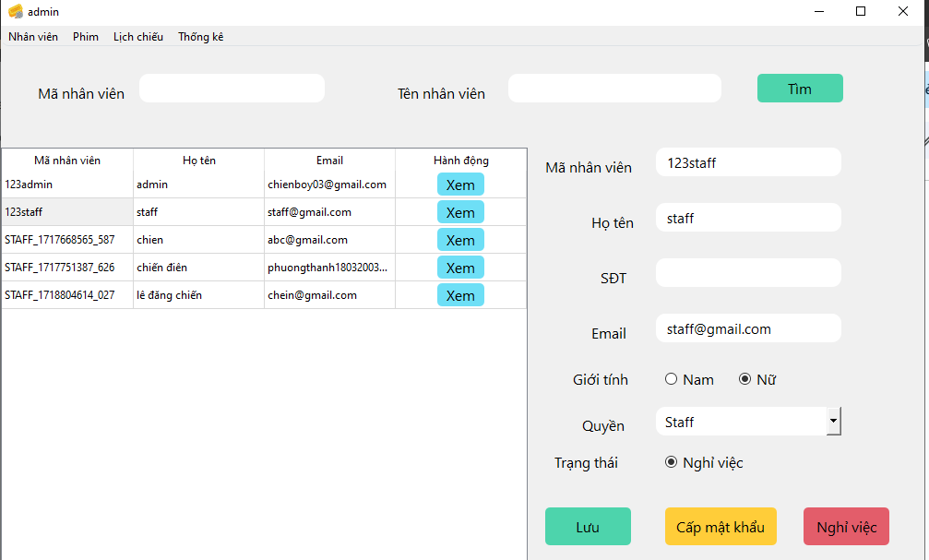Image resolution: width=929 pixels, height=560 pixels.
Task: Edit the Email detail field
Action: (748, 328)
